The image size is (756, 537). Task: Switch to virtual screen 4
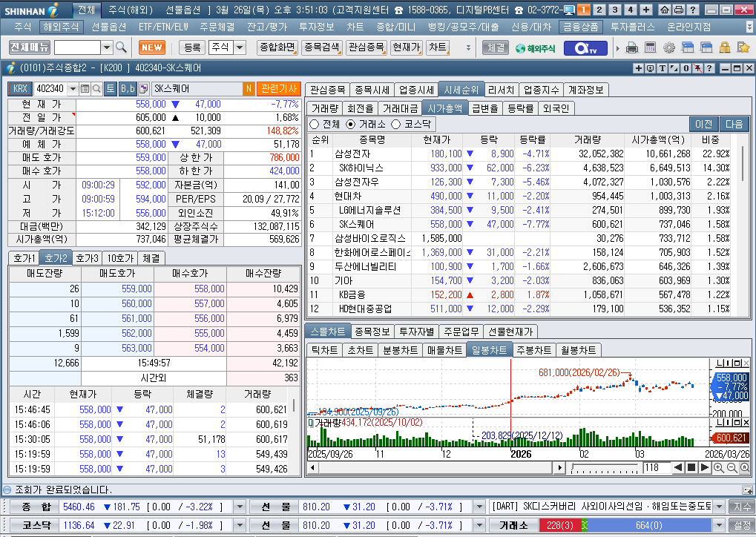coord(630,10)
